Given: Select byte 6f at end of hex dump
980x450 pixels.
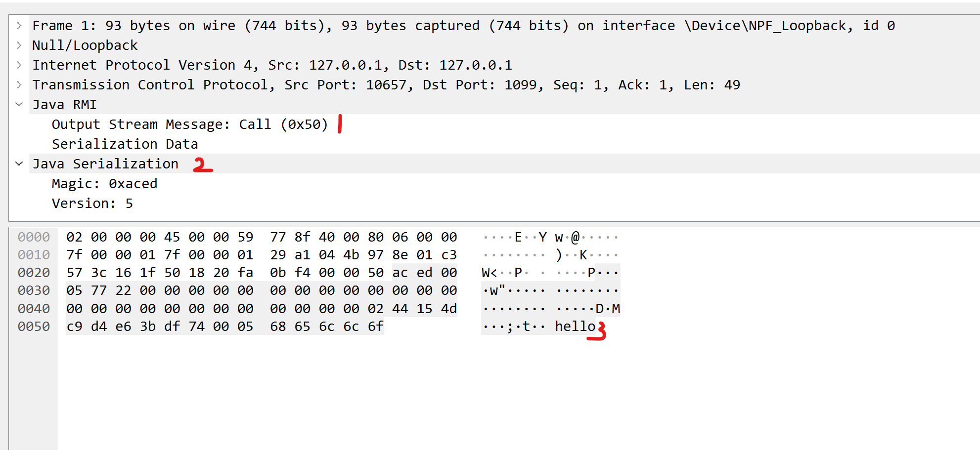Looking at the screenshot, I should pyautogui.click(x=375, y=327).
